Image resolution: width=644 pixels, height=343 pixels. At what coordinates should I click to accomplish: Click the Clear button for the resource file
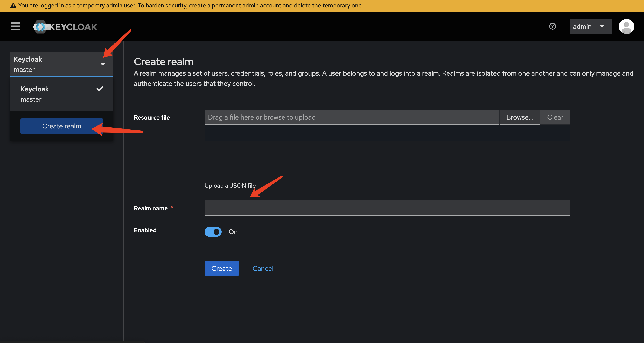[555, 117]
